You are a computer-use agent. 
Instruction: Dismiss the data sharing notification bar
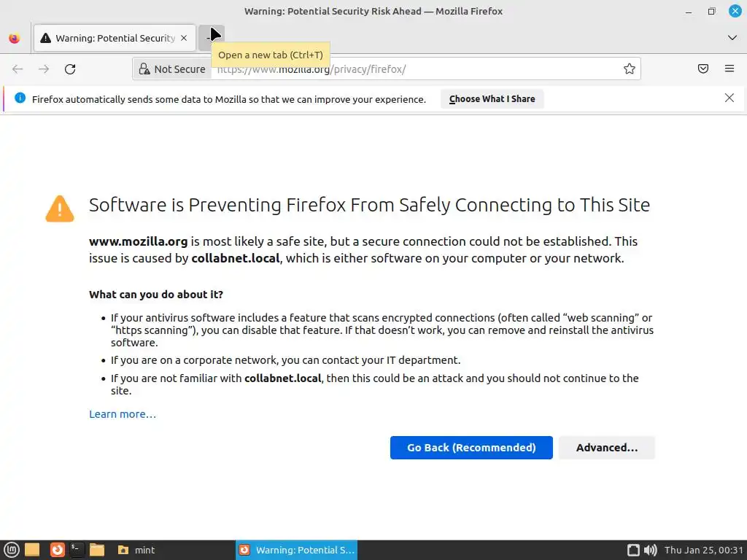[x=729, y=98]
